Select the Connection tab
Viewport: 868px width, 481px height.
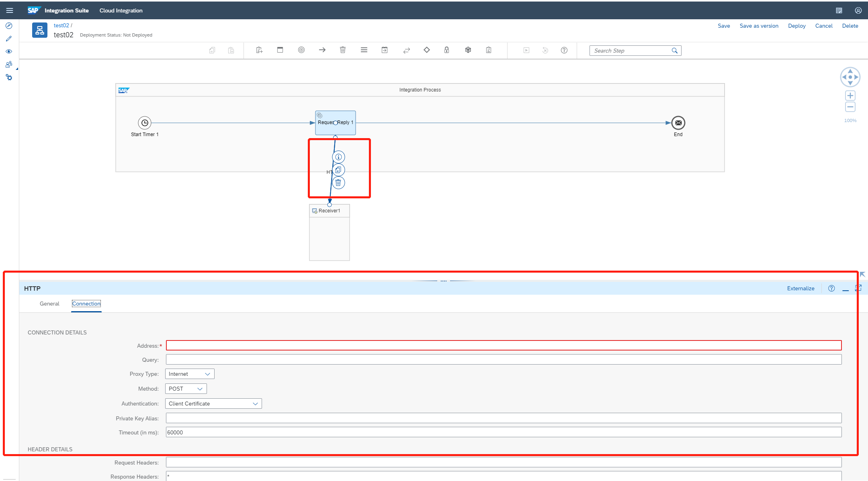(86, 304)
